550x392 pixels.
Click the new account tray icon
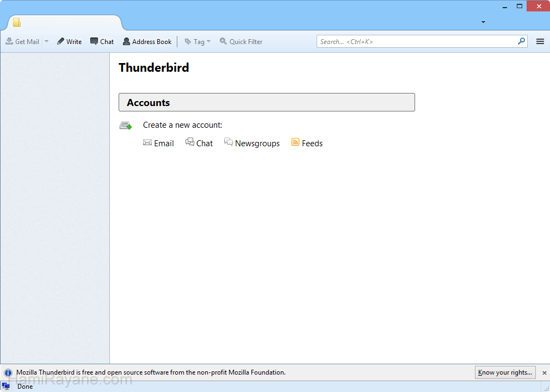(x=126, y=125)
